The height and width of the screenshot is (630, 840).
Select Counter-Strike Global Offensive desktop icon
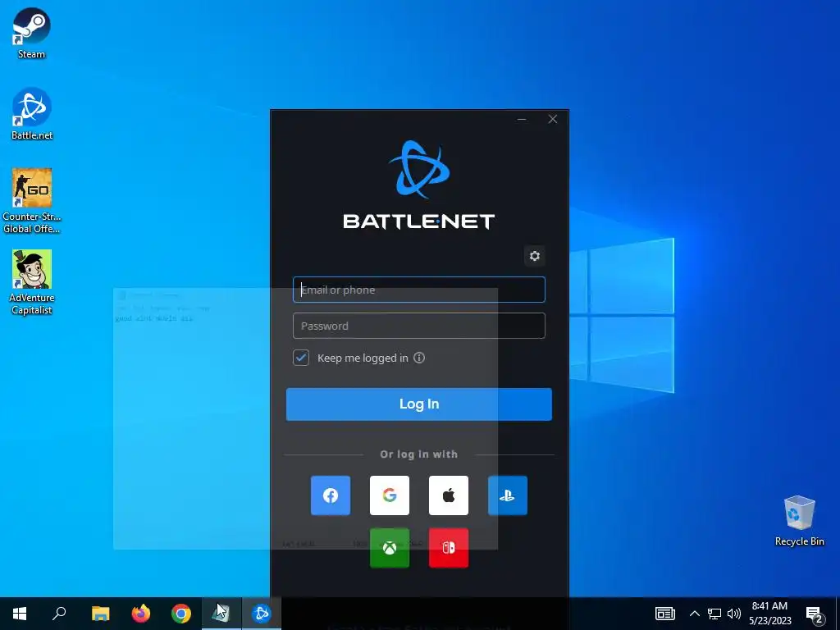(x=32, y=202)
